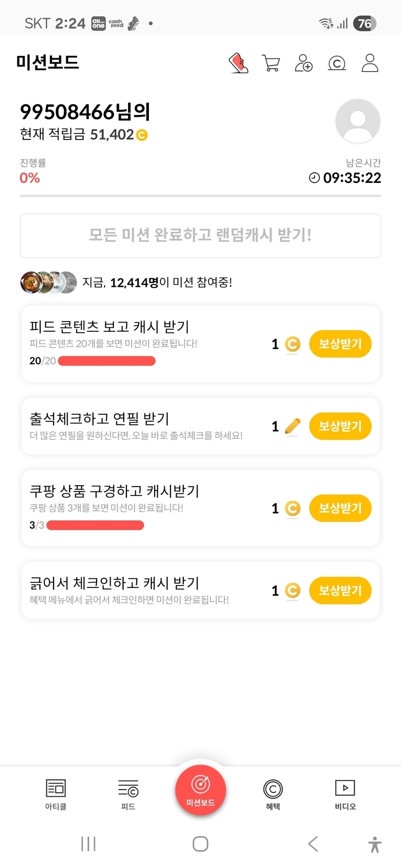Viewport: 401px width, 868px height.
Task: Tap the sneaker step-counter icon in header
Action: [x=238, y=63]
